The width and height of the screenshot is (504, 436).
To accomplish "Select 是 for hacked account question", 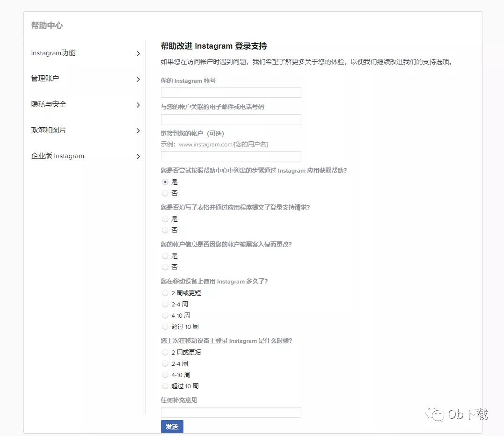I will (165, 255).
